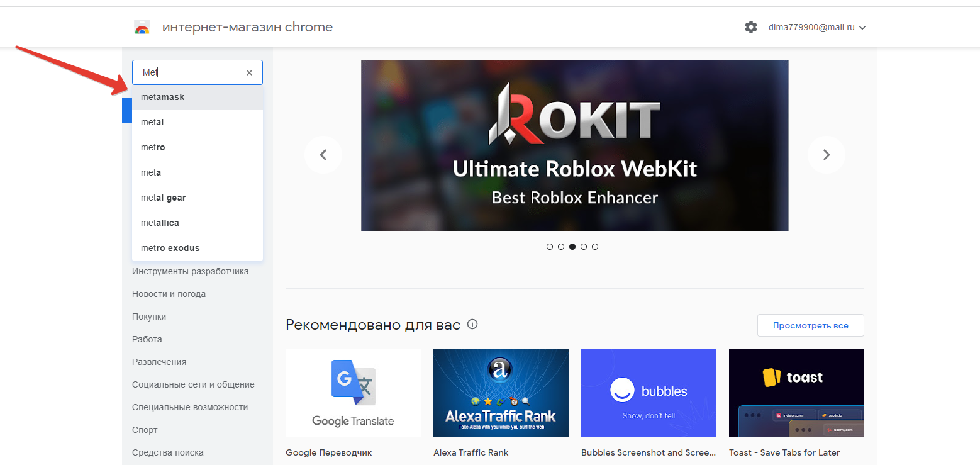Screen dimensions: 980x465
Task: Go to previous banner slide
Action: 323,155
